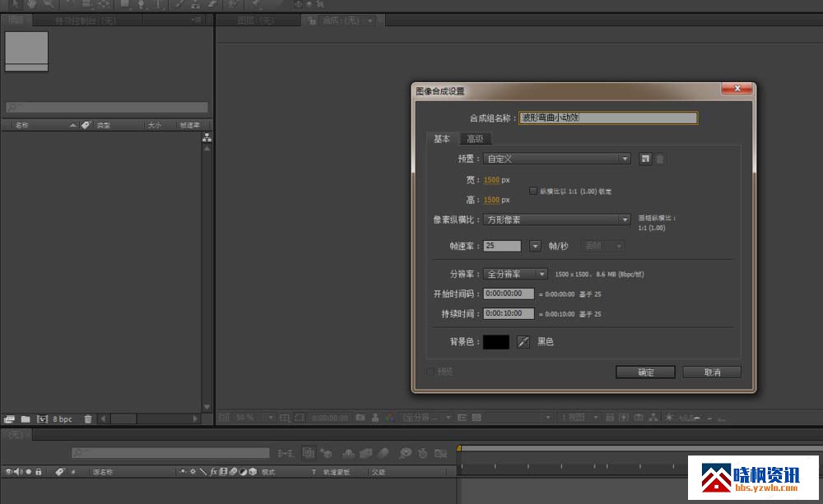Cancel the dialog with 取消
This screenshot has height=504, width=823.
[712, 372]
